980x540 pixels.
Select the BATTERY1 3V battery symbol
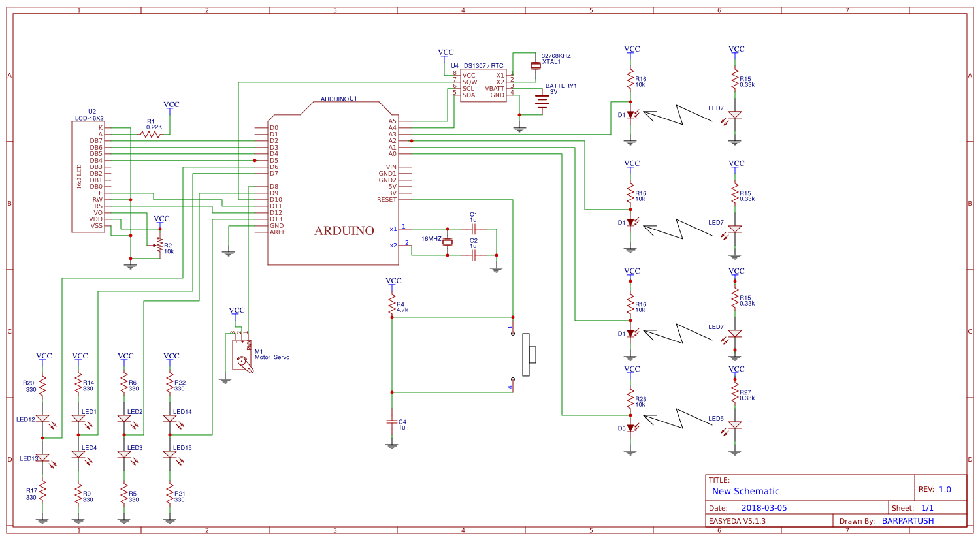(x=542, y=102)
